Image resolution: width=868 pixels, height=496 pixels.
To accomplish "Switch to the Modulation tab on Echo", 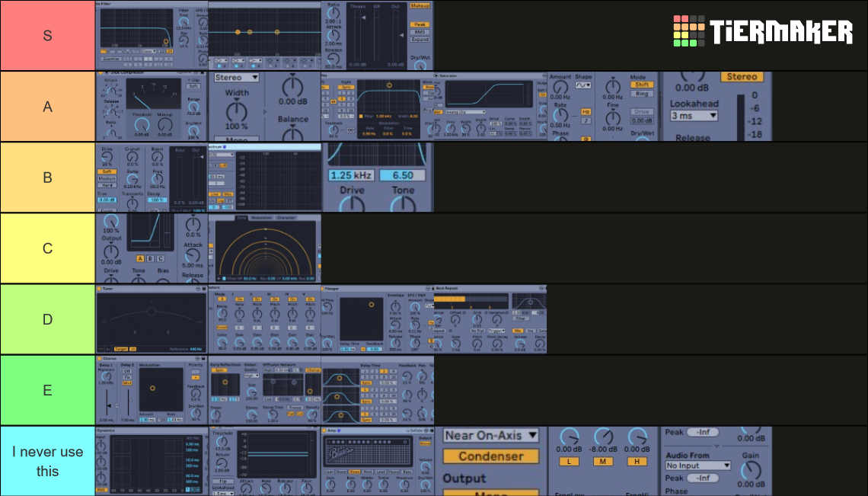I will pos(261,217).
